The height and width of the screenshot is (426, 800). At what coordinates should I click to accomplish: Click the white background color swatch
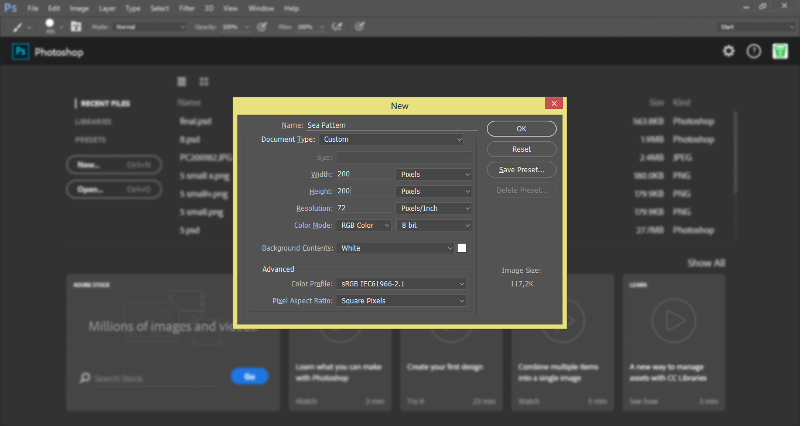click(462, 248)
